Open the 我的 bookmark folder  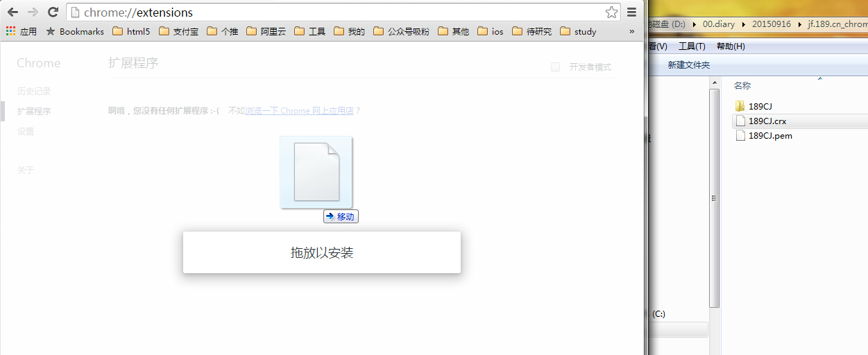pyautogui.click(x=350, y=31)
